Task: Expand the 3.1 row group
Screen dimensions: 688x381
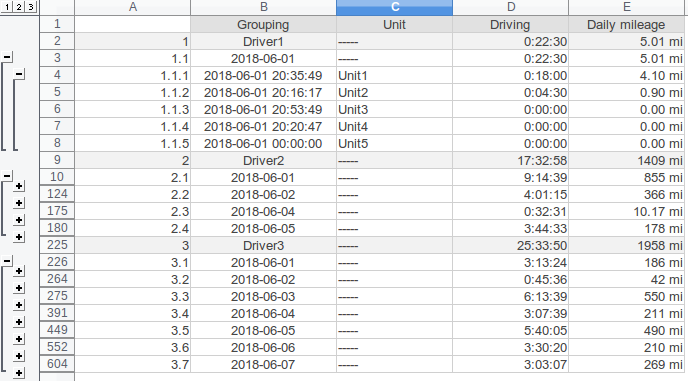Action: (x=19, y=271)
